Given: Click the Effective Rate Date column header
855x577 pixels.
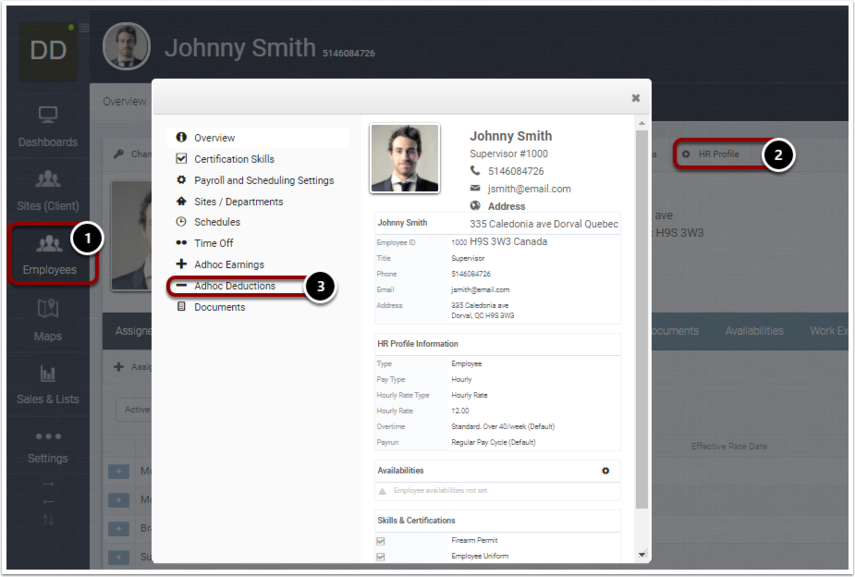Looking at the screenshot, I should (729, 447).
